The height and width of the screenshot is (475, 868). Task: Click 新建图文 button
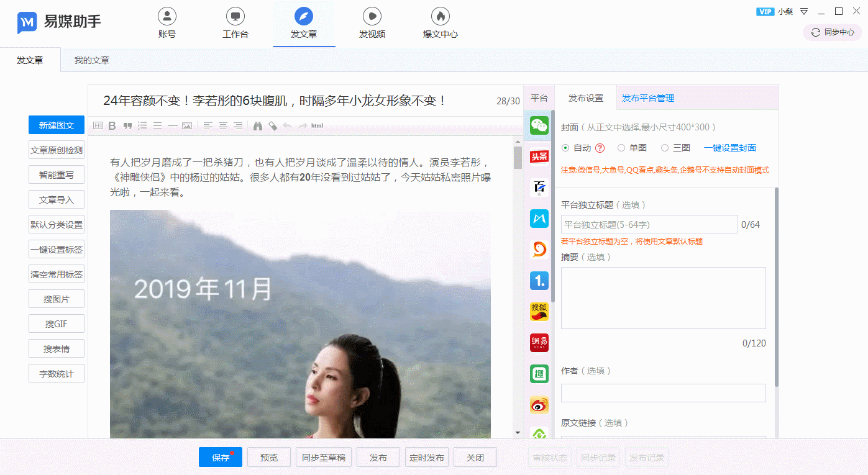[57, 125]
